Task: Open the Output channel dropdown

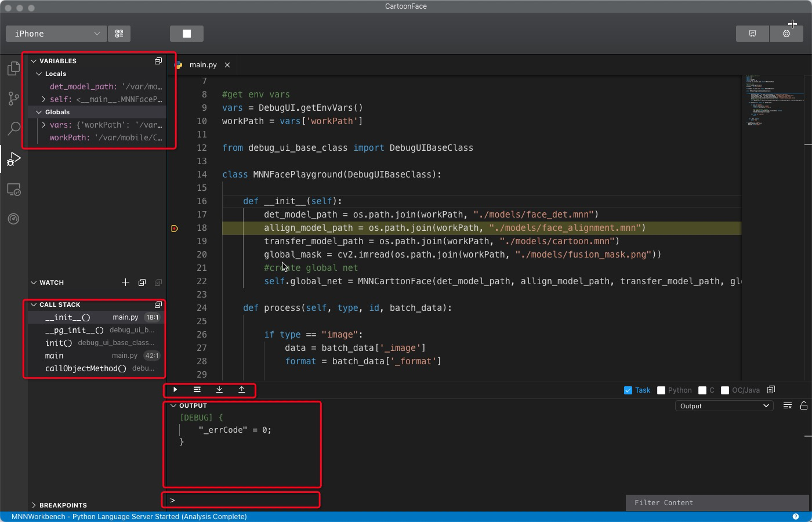Action: point(724,406)
